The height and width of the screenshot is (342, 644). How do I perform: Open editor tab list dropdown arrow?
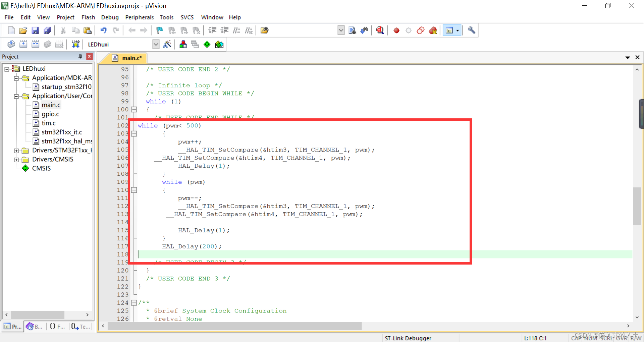tap(628, 57)
